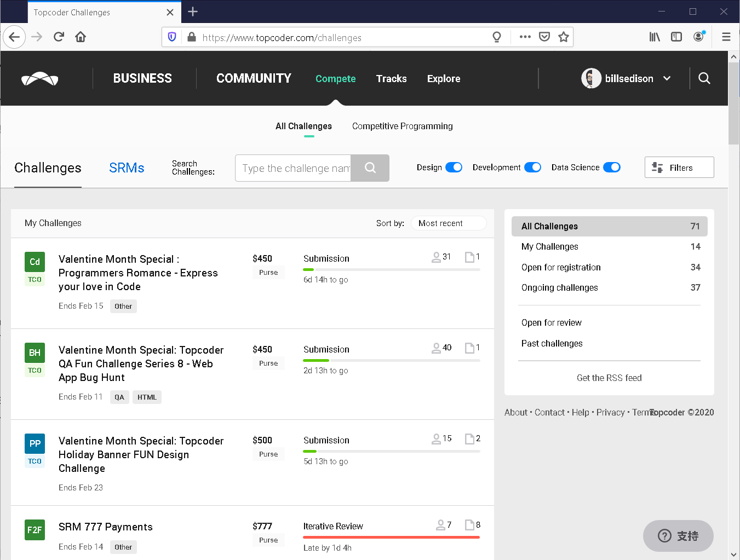Click the Cd track badge of Programmers Romance
740x560 pixels.
[x=35, y=262]
